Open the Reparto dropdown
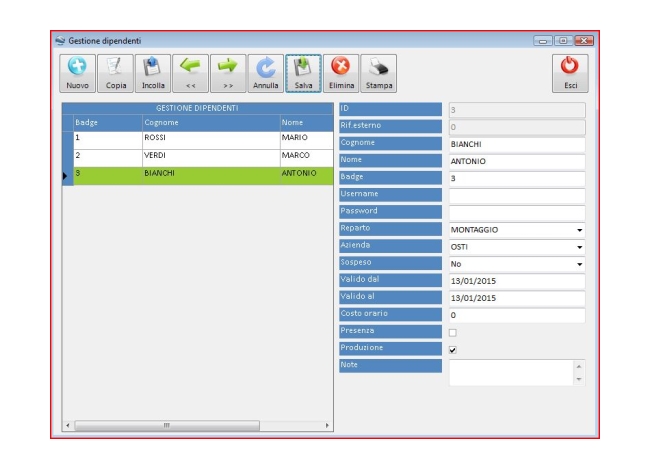Viewport: 650px width, 470px height. pyautogui.click(x=580, y=230)
